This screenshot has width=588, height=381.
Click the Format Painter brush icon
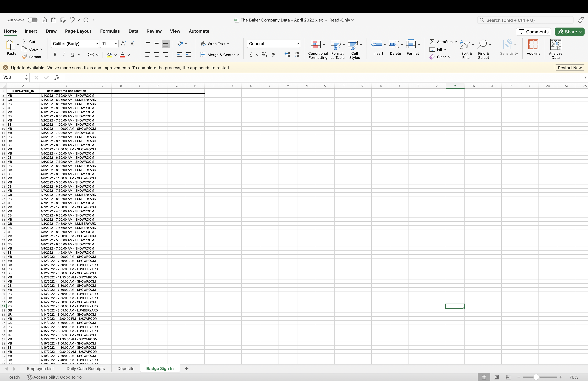point(24,57)
